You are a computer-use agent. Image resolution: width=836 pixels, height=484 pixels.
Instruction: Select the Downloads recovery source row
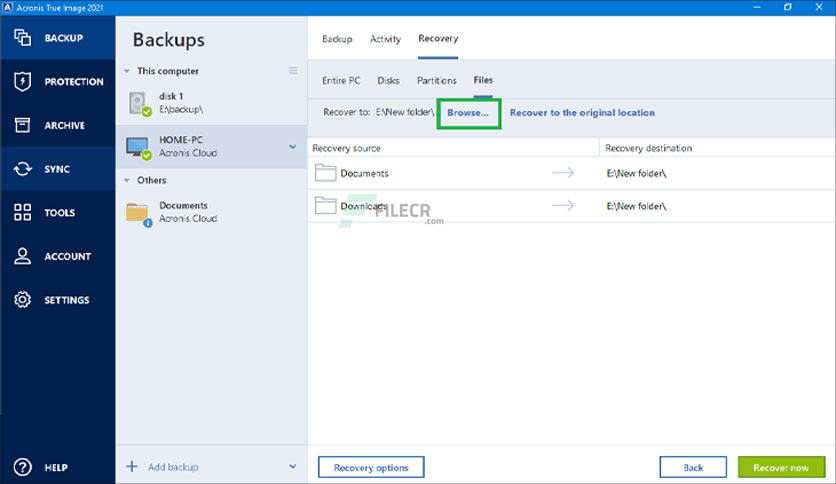(x=572, y=206)
